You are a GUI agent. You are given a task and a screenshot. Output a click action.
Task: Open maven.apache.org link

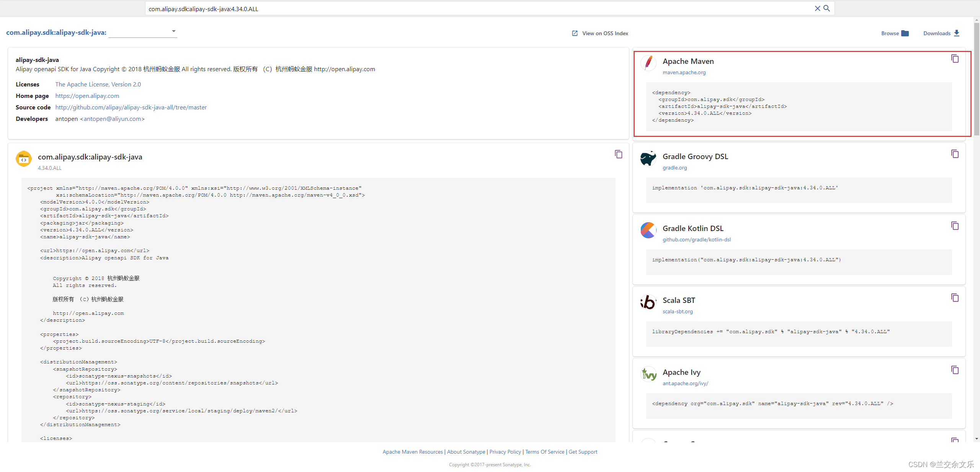(x=684, y=72)
